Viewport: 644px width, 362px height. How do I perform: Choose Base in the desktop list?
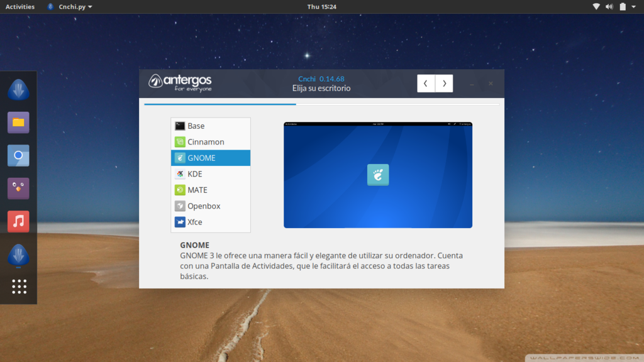[x=211, y=126]
